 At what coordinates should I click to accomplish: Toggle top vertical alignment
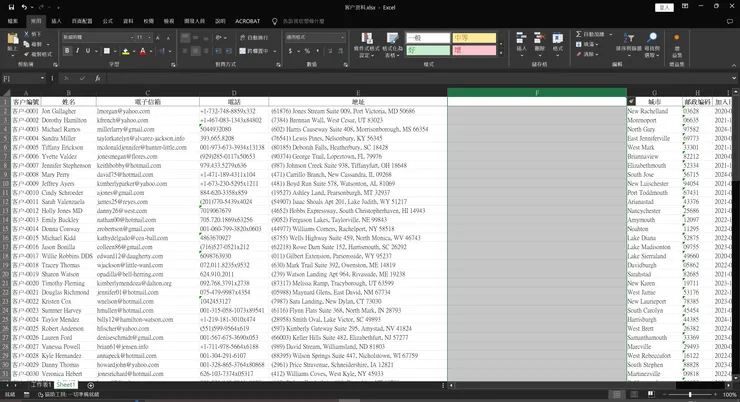[185, 37]
